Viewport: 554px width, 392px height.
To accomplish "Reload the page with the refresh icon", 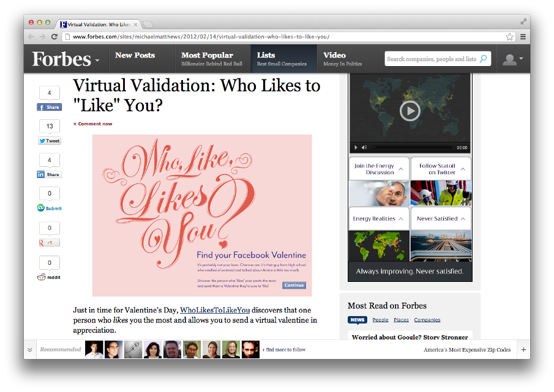I will point(54,37).
